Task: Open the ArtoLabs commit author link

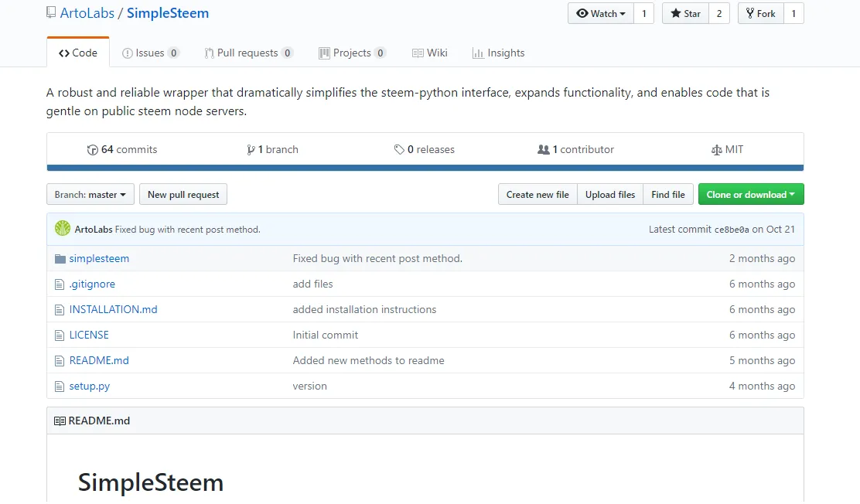Action: (94, 230)
